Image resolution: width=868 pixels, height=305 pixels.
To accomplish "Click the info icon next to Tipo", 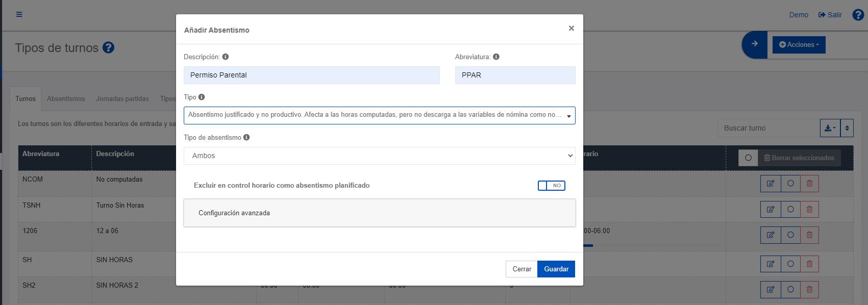I will point(202,97).
